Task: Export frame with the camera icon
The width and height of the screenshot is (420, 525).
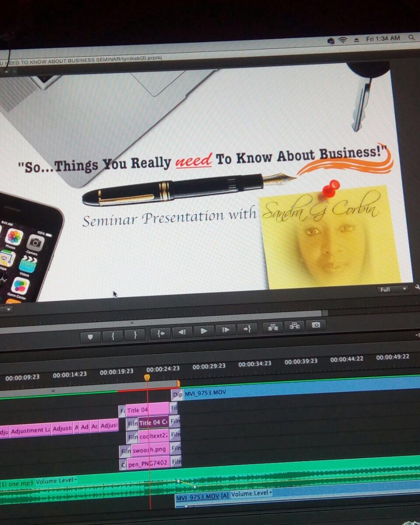Action: [316, 325]
